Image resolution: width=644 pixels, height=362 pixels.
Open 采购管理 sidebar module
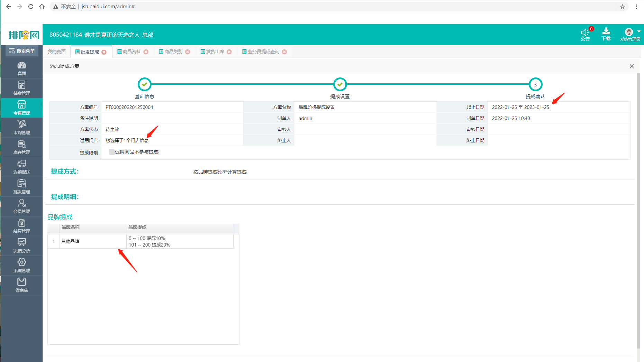(22, 128)
